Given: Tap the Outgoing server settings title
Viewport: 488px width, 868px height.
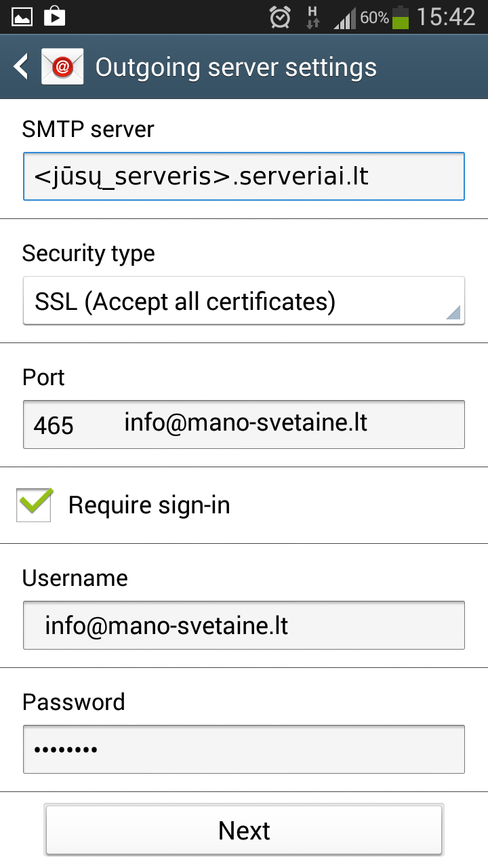Looking at the screenshot, I should tap(236, 68).
